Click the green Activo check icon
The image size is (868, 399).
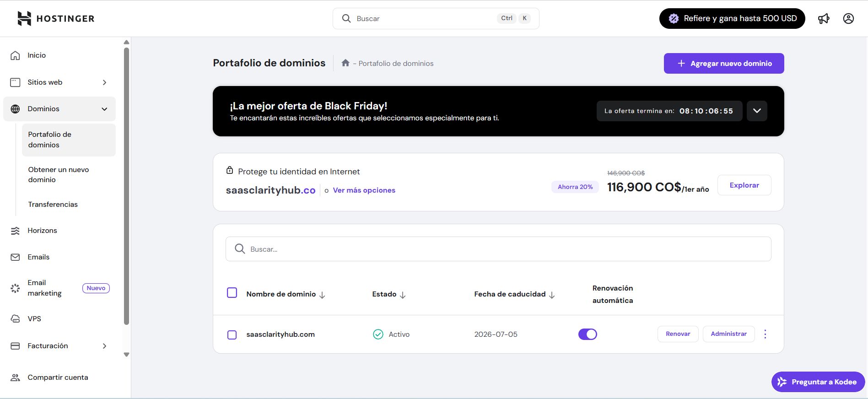tap(378, 334)
